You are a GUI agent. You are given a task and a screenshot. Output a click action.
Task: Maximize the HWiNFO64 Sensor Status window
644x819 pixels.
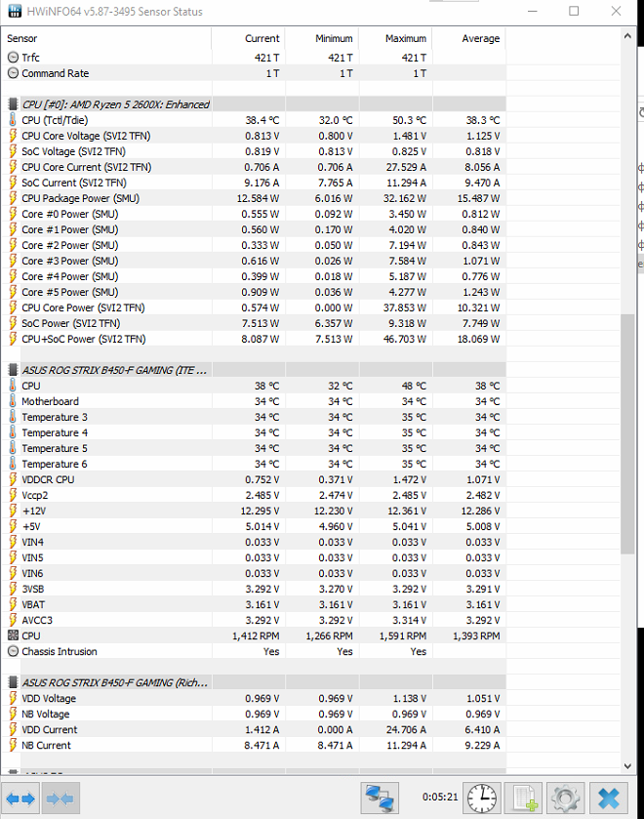point(574,11)
